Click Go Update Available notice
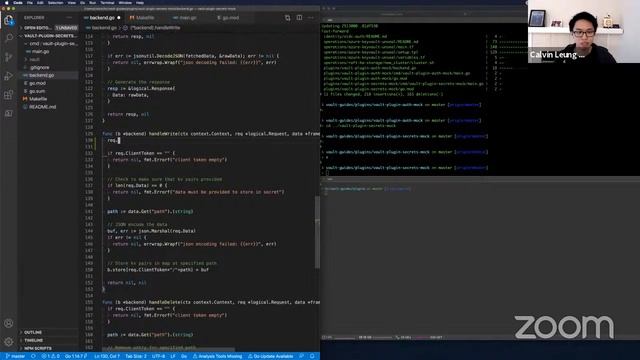The width and height of the screenshot is (640, 360). pos(271,356)
